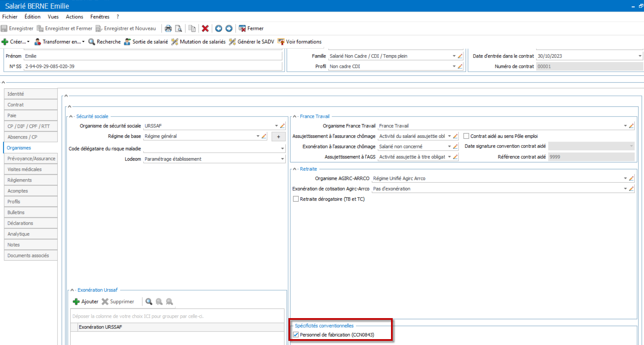
Task: Toggle Contrat aidé au sens Pôle emploi
Action: point(466,136)
